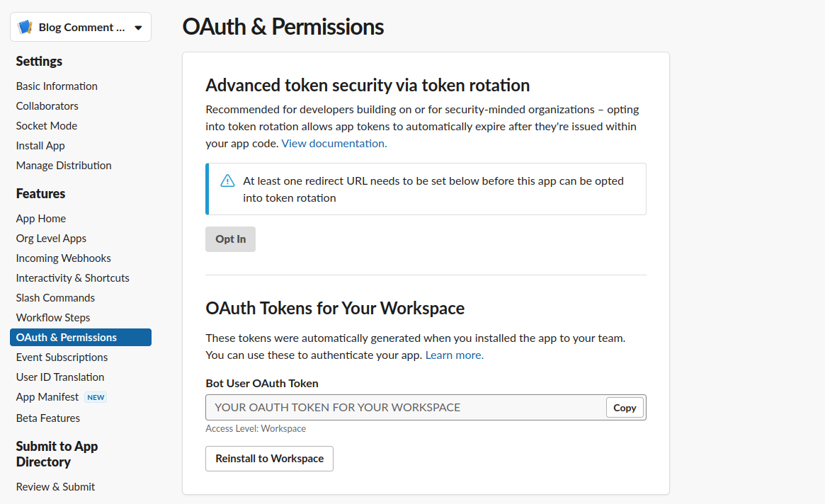Click the Opt In button
825x504 pixels.
(230, 239)
